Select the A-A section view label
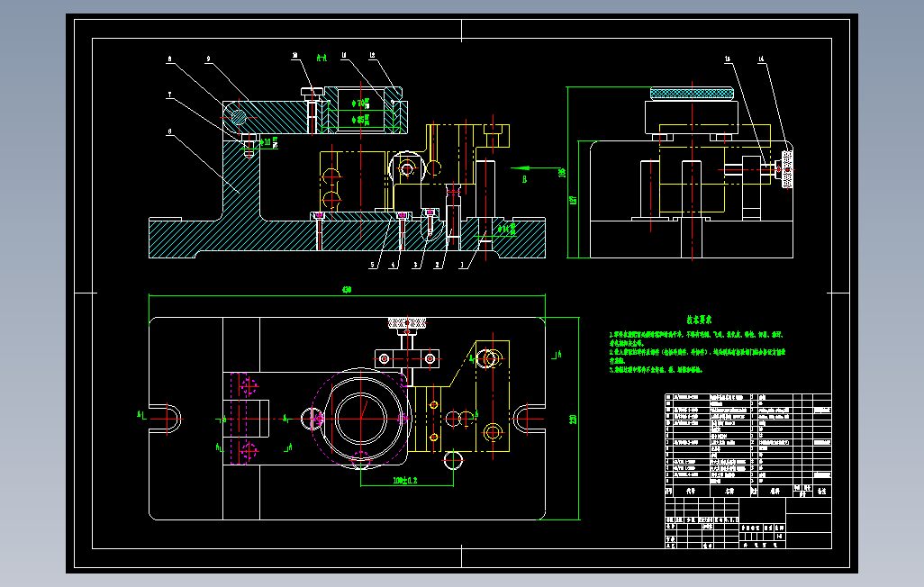The image size is (924, 587). click(x=322, y=57)
